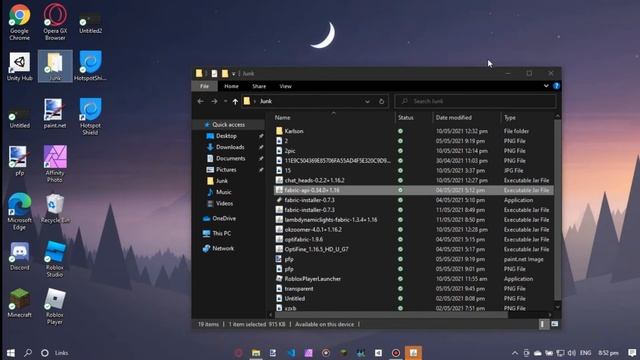Screen dimensions: 640x360
Task: Open Explorer help button
Action: tap(556, 86)
